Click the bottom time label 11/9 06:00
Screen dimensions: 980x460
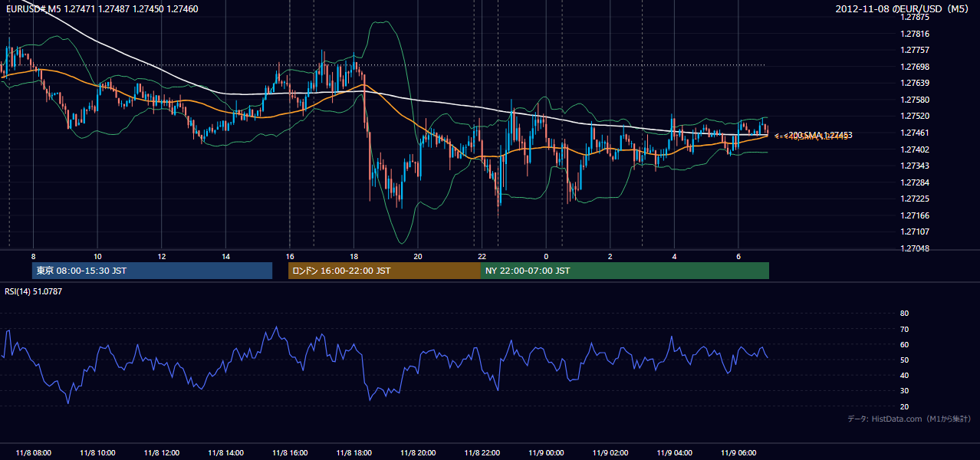[x=738, y=452]
